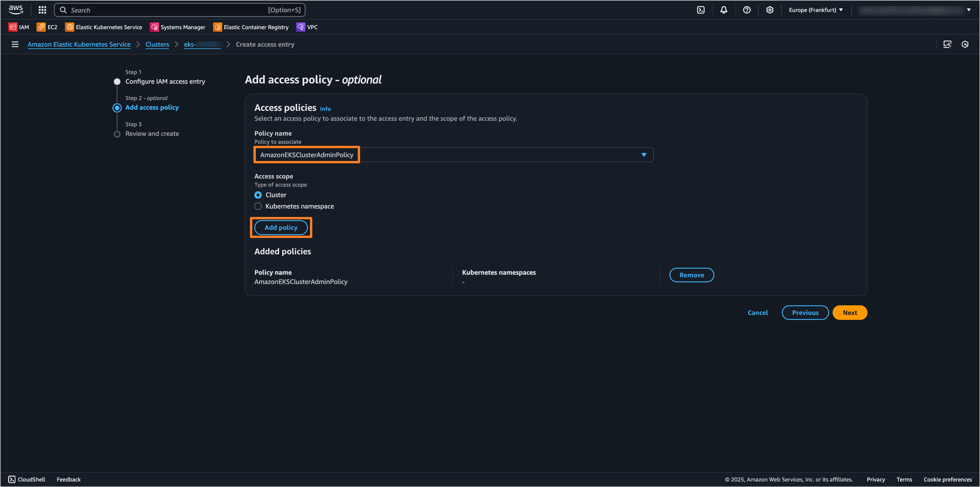Click the Add policy button

(281, 227)
